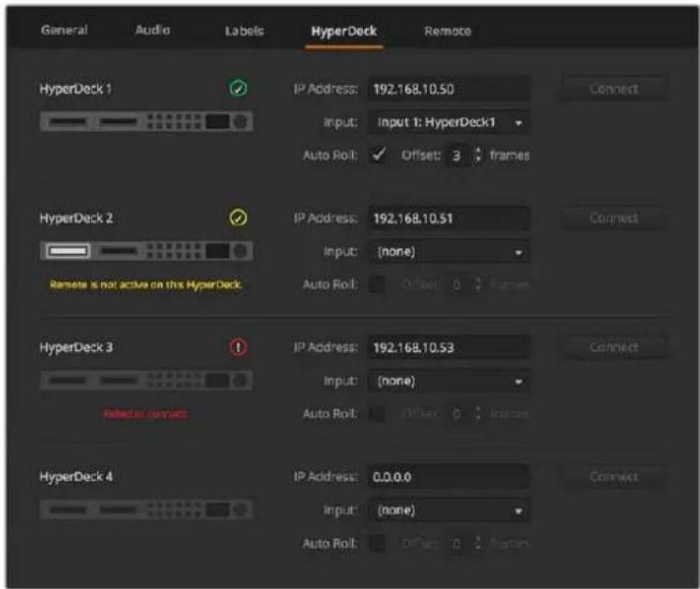This screenshot has height=589, width=700.
Task: Switch to the Audio tab
Action: coord(153,30)
